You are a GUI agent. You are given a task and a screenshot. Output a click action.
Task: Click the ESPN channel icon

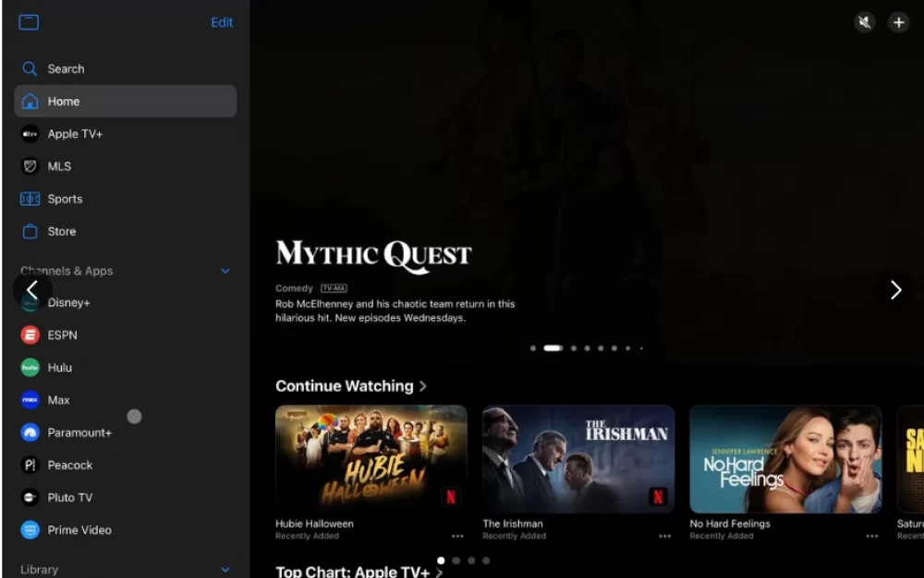(x=30, y=335)
